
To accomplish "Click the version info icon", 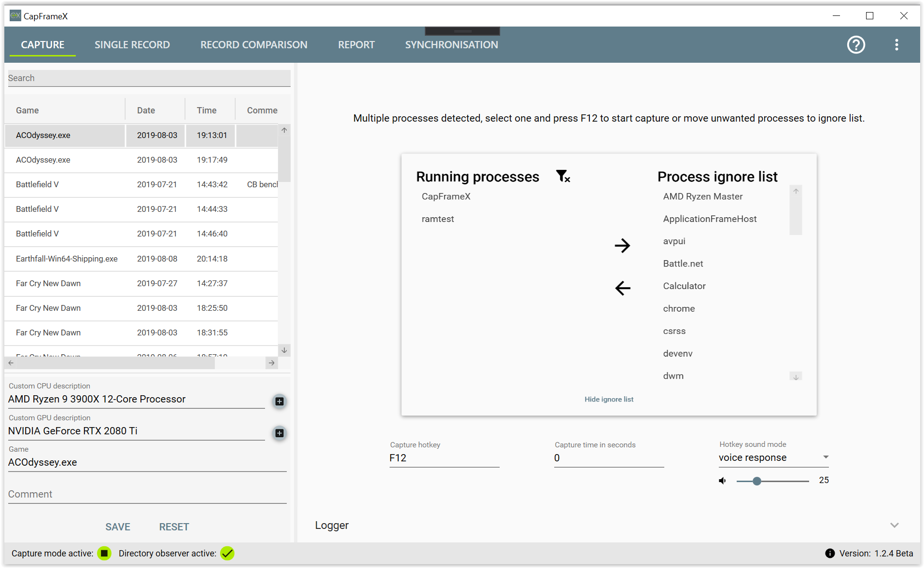I will point(830,554).
